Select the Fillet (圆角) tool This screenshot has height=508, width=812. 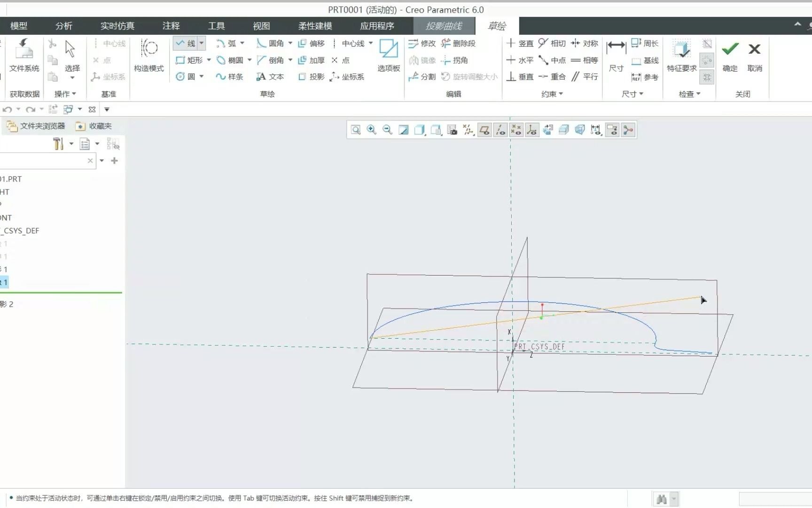(x=270, y=43)
